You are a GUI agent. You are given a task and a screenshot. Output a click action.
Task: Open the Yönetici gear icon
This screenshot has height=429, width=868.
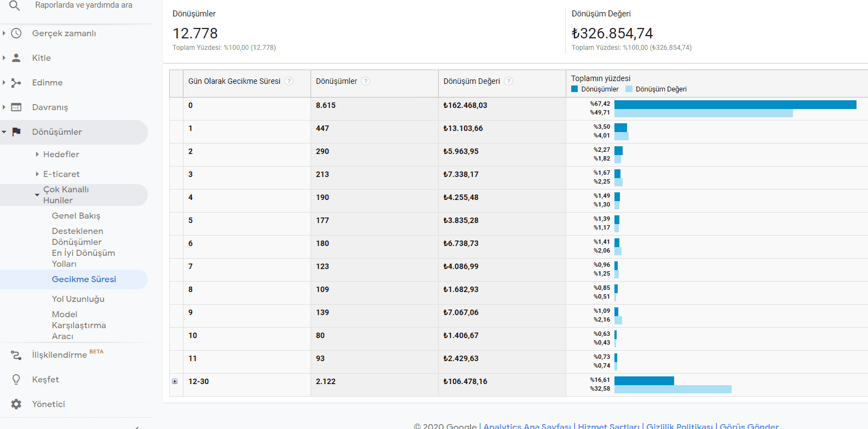coord(16,404)
